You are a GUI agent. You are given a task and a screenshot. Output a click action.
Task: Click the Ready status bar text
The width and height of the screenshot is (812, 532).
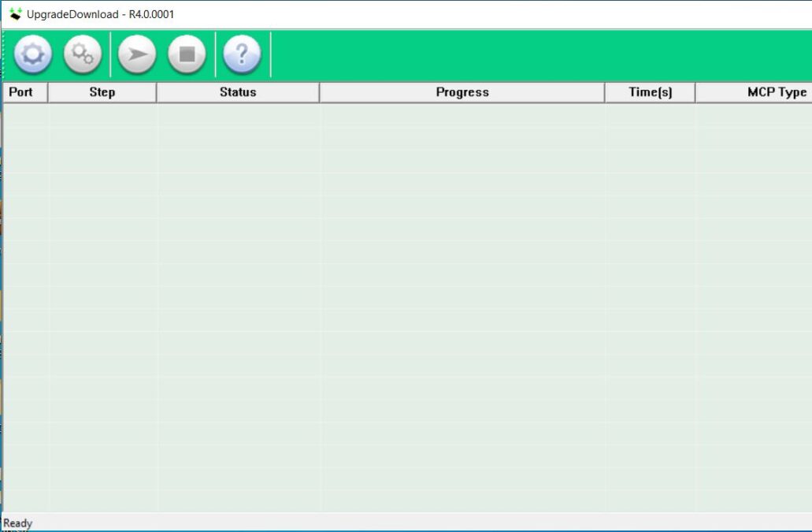(17, 523)
